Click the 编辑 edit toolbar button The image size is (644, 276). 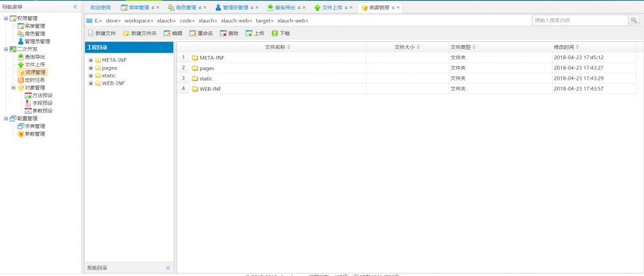pyautogui.click(x=173, y=33)
